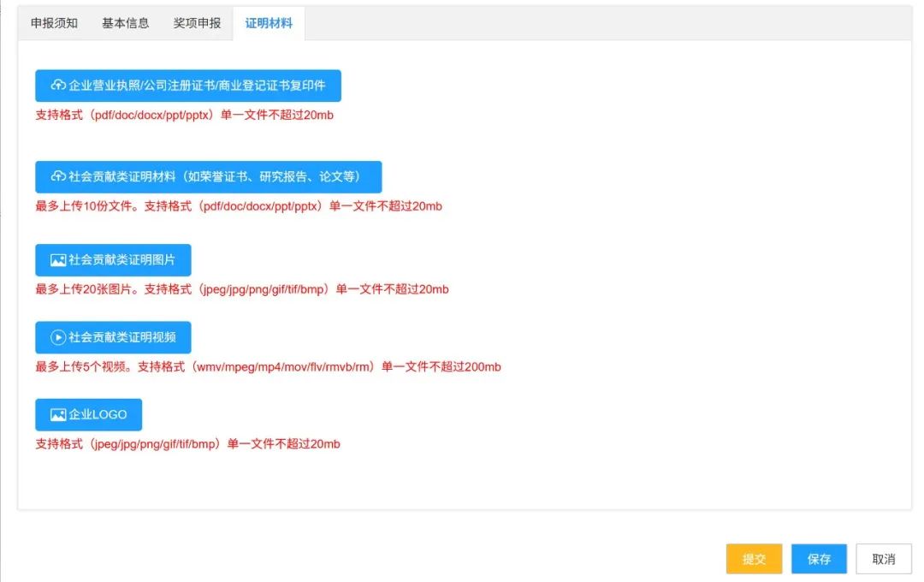Click cloud icon on 社会贡献类证明材料 button
Screen dimensions: 924x582
[58, 177]
